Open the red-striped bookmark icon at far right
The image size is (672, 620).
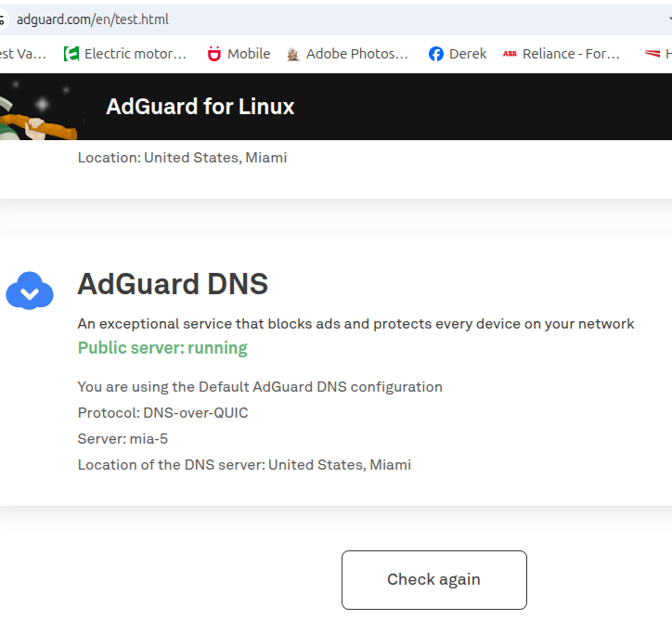pos(652,54)
